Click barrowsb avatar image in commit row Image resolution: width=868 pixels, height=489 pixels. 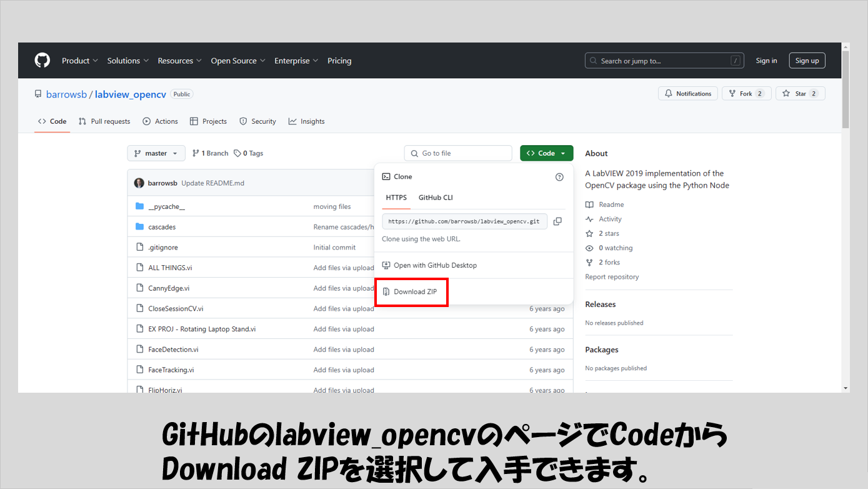[x=139, y=183]
